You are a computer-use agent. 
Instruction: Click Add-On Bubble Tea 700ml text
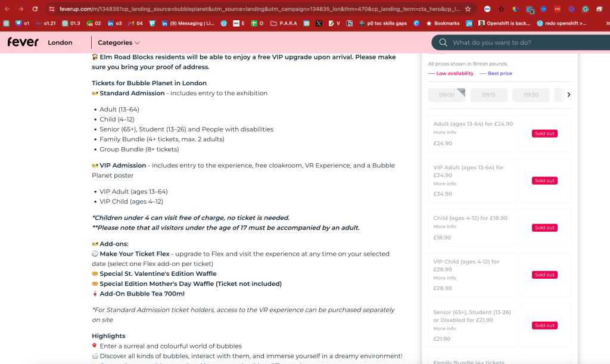142,294
